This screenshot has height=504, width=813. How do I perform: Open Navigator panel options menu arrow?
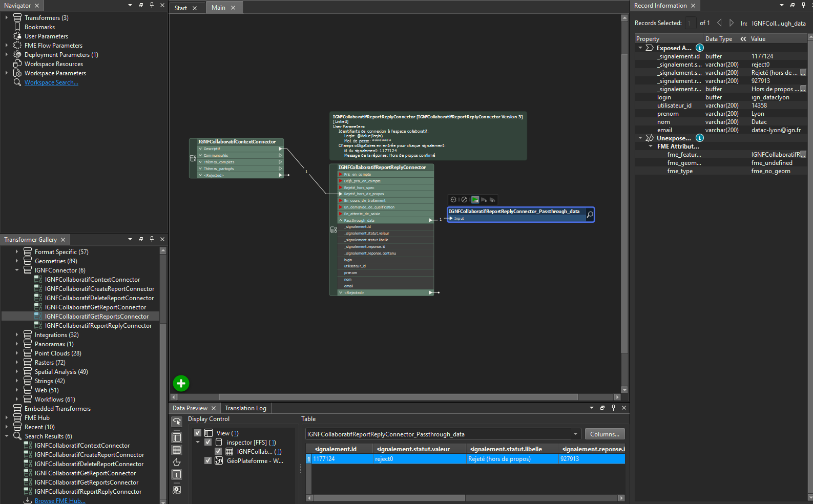pyautogui.click(x=130, y=5)
